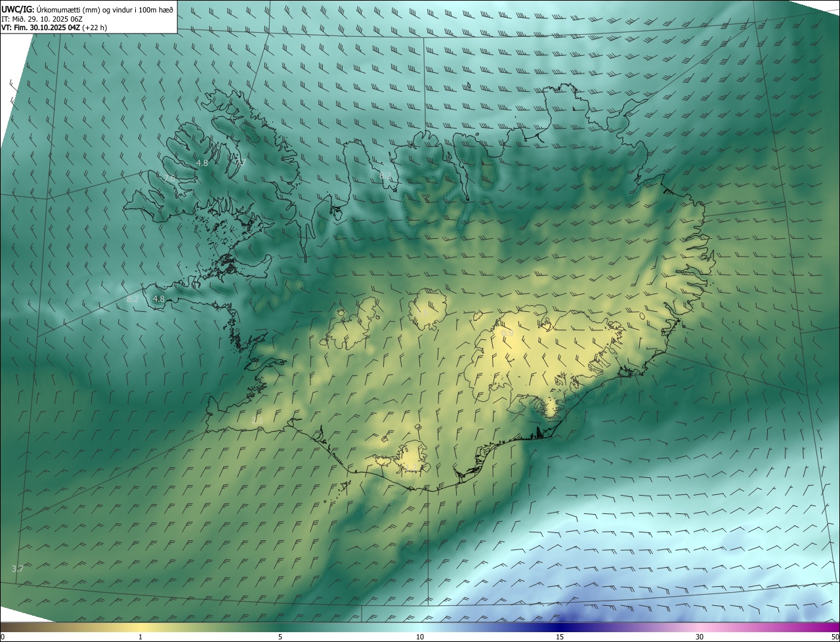Click the 15 tick on the color scale
This screenshot has height=642, width=840.
[560, 637]
